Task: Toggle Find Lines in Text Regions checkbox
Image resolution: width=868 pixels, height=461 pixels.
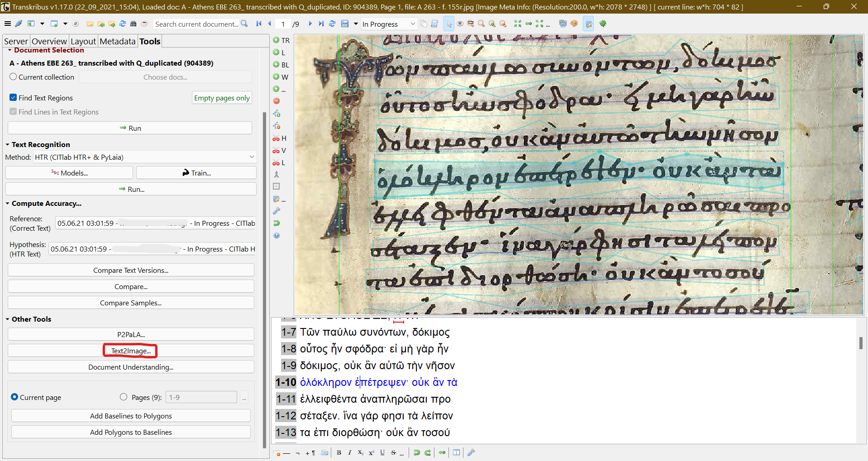Action: (x=13, y=111)
